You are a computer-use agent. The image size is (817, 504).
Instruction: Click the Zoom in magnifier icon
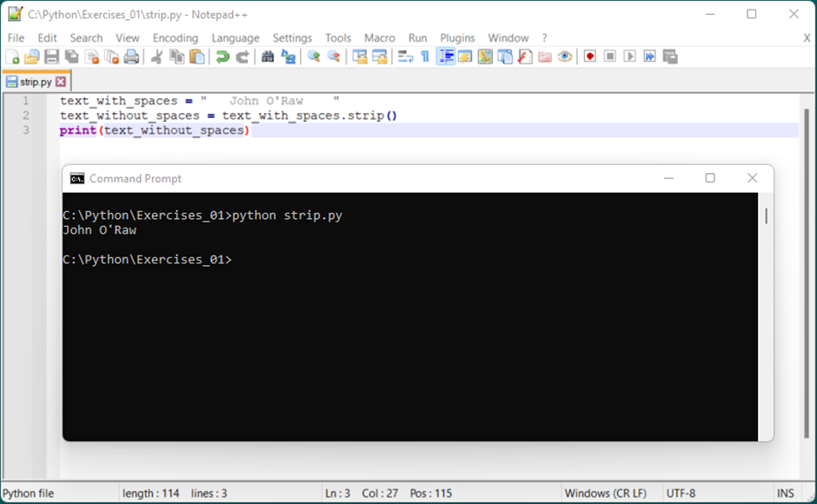(313, 56)
